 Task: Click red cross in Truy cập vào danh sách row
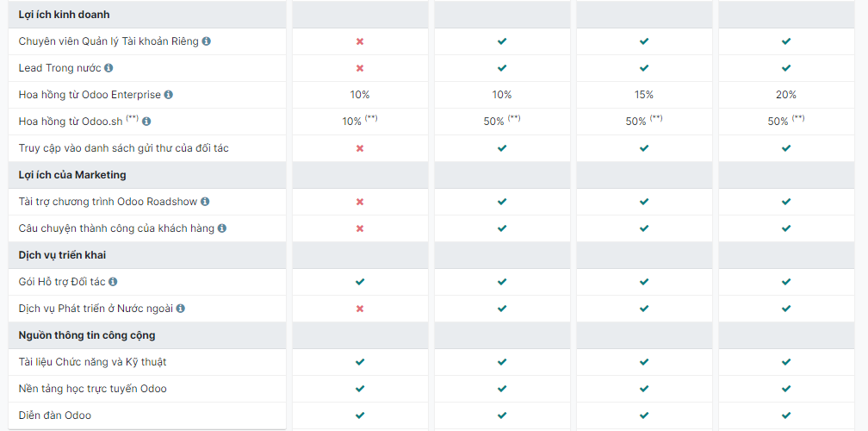360,148
